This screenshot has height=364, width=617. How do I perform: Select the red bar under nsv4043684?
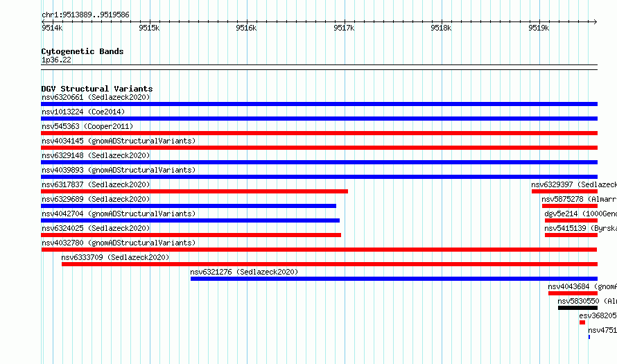pyautogui.click(x=573, y=293)
